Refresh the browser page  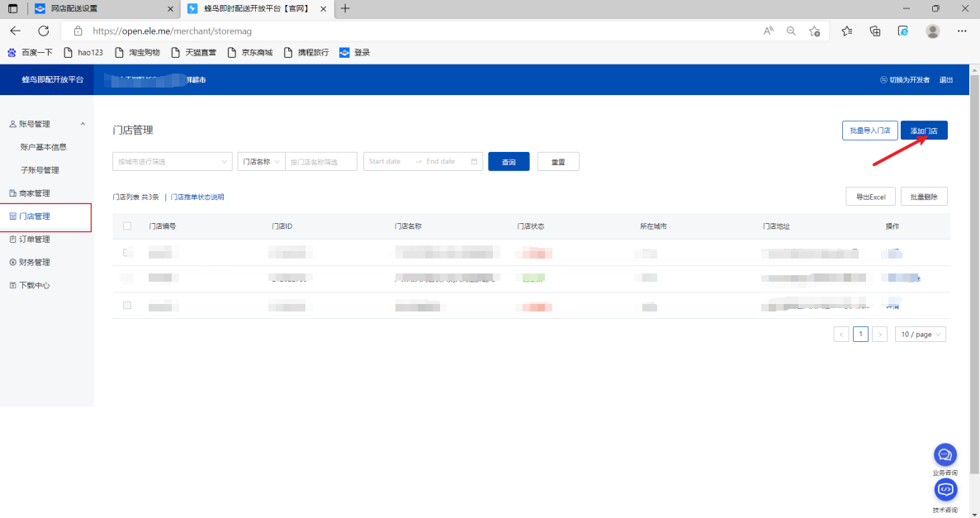[x=44, y=31]
